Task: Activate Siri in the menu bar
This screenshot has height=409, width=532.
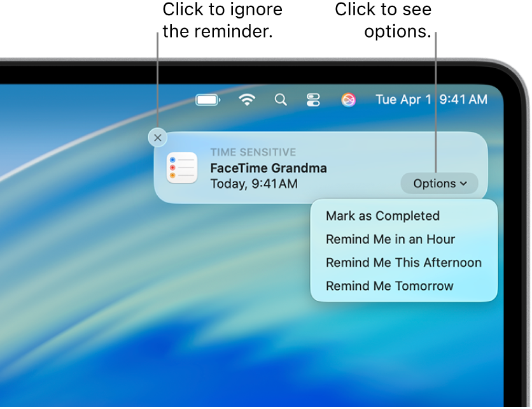Action: (x=347, y=99)
